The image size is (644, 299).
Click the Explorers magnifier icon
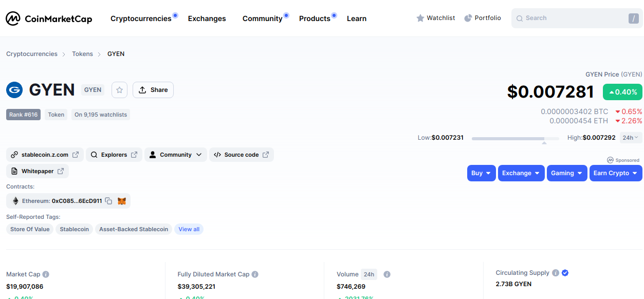95,155
